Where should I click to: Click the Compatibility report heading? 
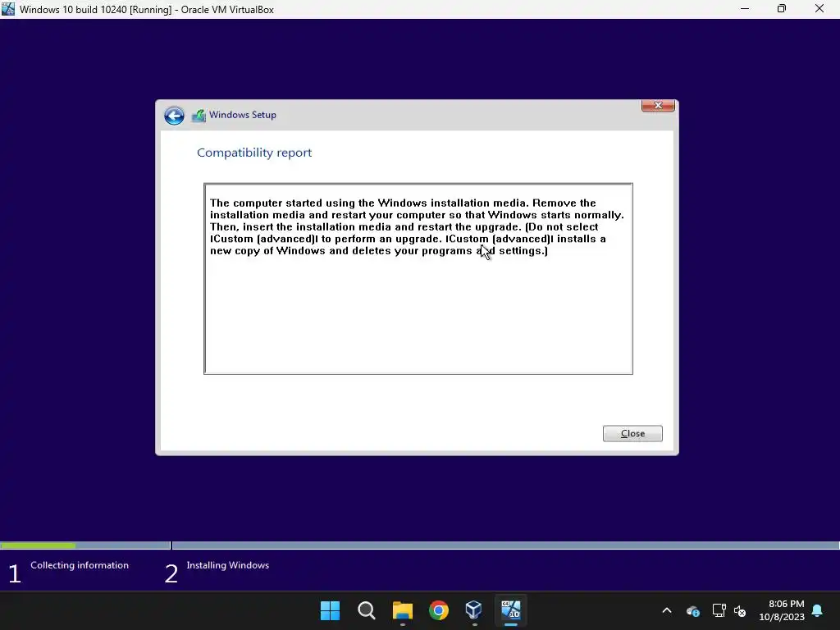[254, 153]
